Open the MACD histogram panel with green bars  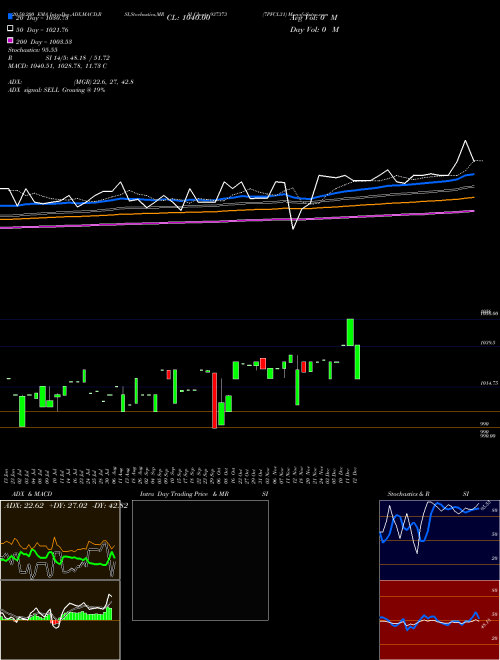tap(60, 620)
